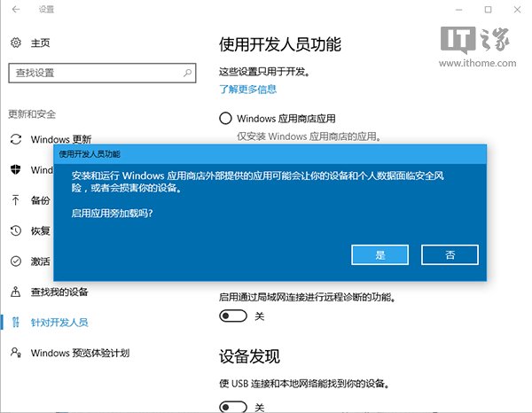
Task: Open 恢复 recovery section
Action: pos(40,231)
